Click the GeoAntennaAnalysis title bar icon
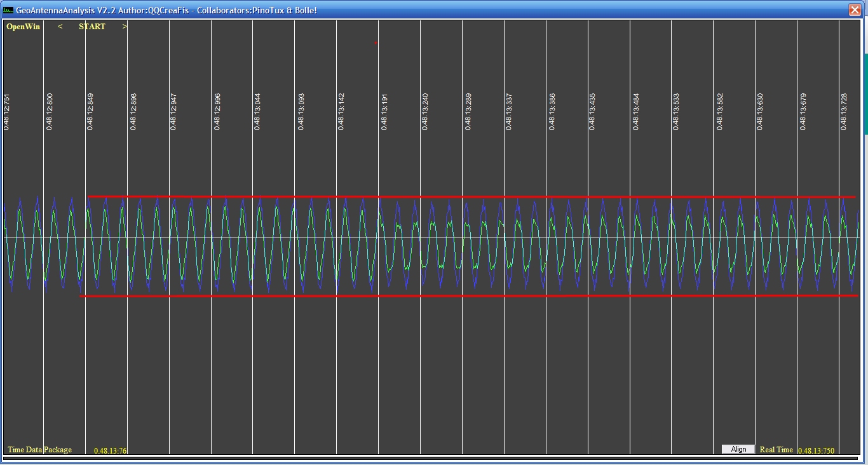868x465 pixels. [x=8, y=10]
